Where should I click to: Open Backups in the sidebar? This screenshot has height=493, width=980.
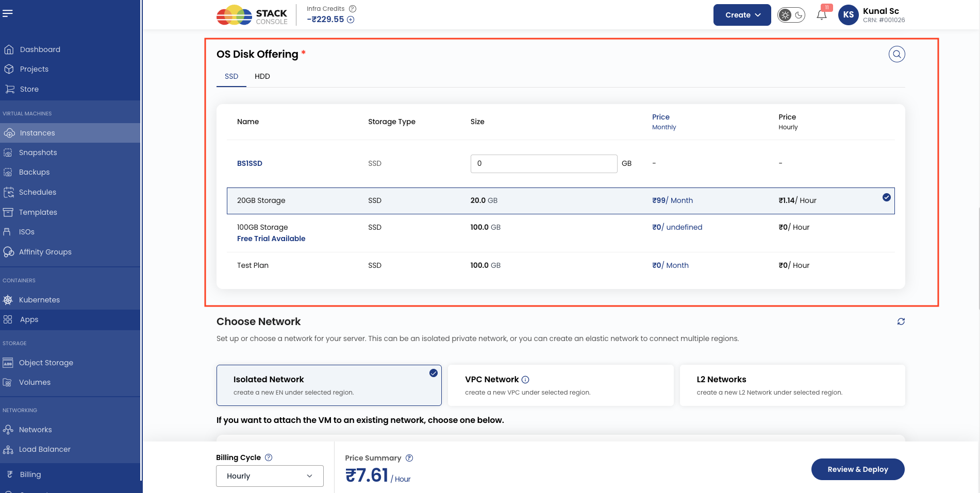[34, 172]
